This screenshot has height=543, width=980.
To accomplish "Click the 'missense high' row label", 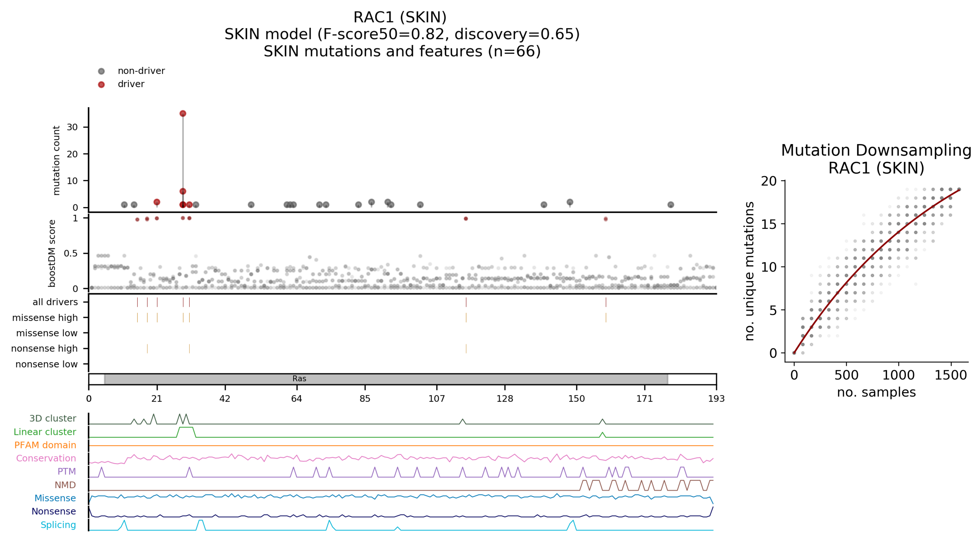I will [x=45, y=317].
